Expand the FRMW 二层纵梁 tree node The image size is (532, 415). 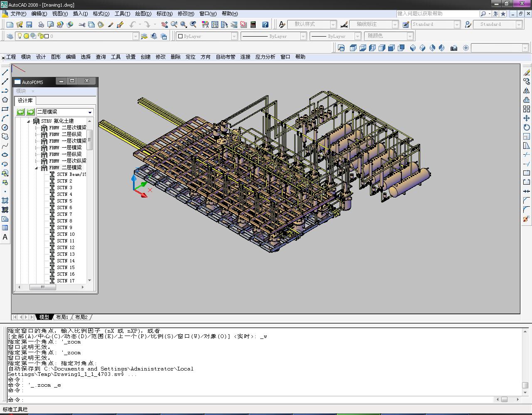point(37,134)
